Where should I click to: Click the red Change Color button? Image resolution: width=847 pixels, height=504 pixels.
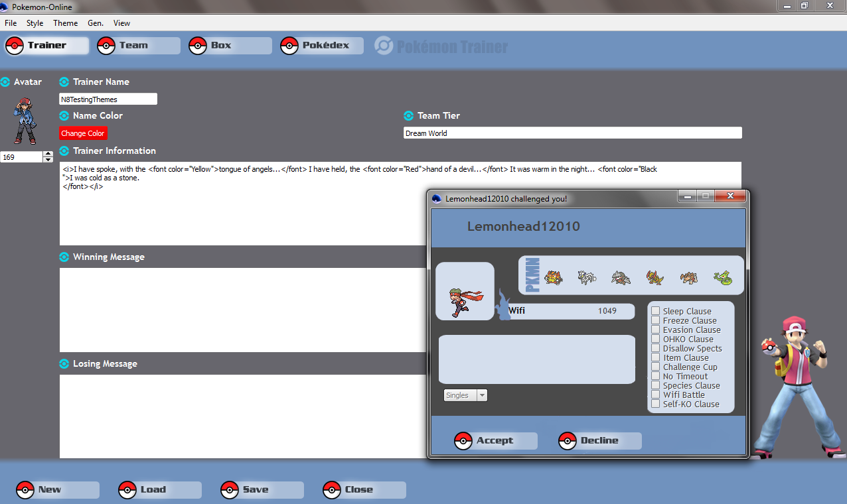(83, 133)
